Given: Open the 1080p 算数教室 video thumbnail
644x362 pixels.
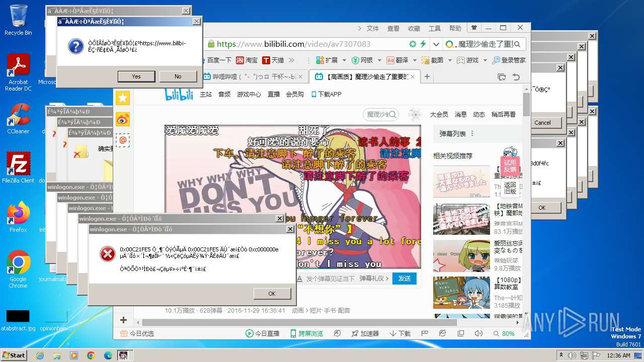Looking at the screenshot, I should pos(461,292).
